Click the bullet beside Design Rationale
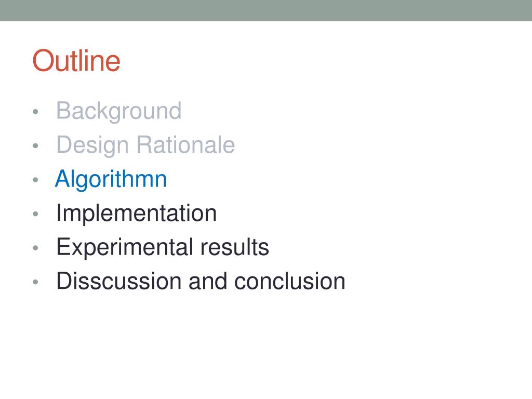The width and height of the screenshot is (532, 399). pos(35,146)
